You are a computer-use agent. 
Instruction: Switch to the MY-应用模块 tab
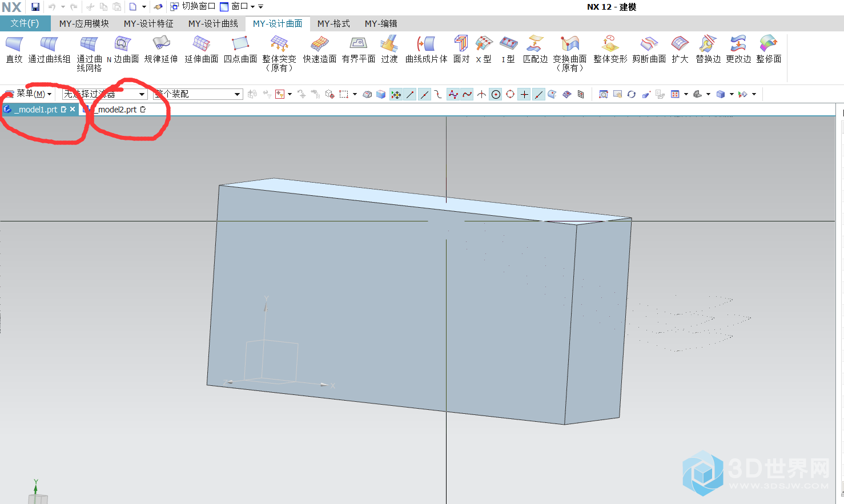(x=84, y=23)
